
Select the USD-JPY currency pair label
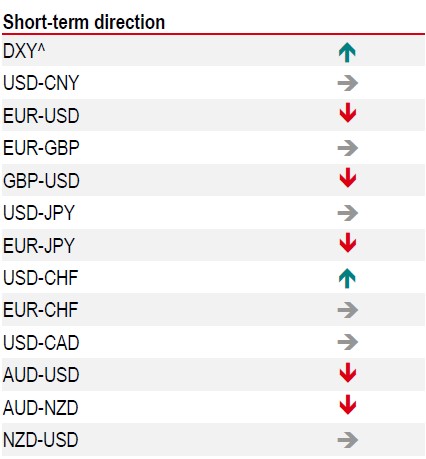pyautogui.click(x=39, y=213)
